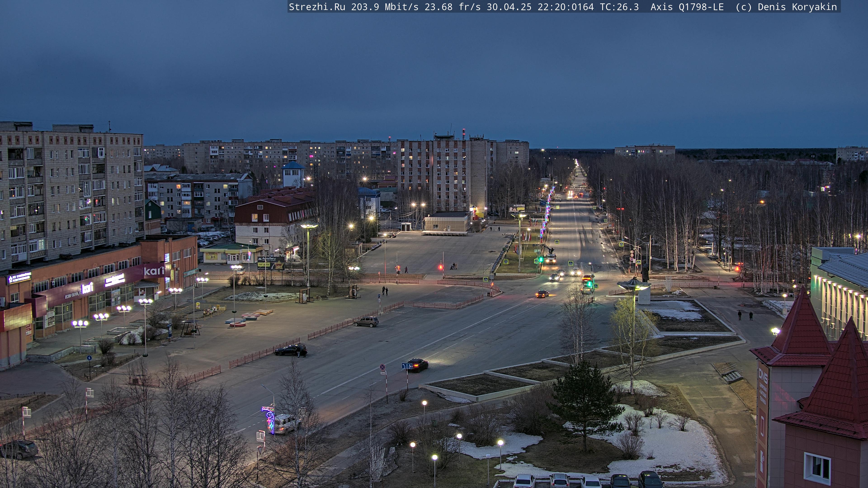Image resolution: width=868 pixels, height=488 pixels.
Task: Click the 22:20:0164 time stamp
Action: pos(565,7)
